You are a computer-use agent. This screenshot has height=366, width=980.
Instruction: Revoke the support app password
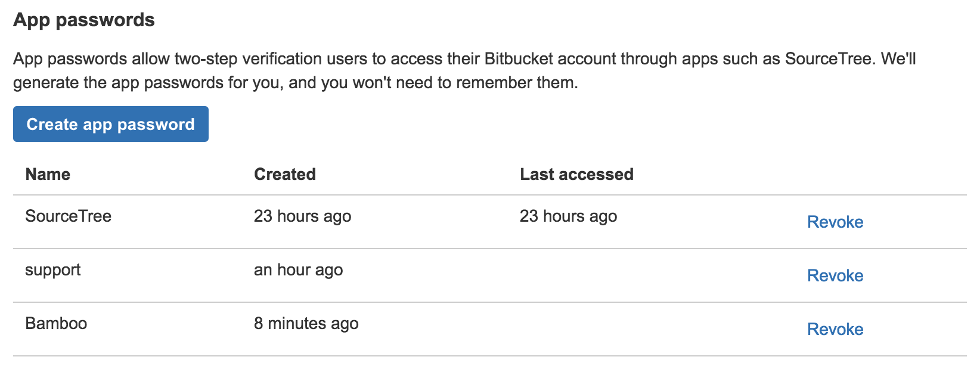pos(835,275)
